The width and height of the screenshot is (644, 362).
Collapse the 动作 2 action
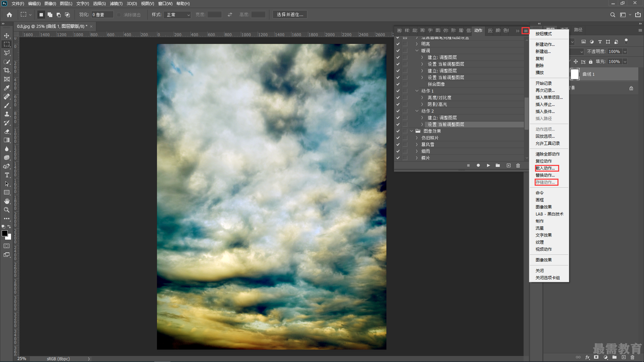[417, 111]
